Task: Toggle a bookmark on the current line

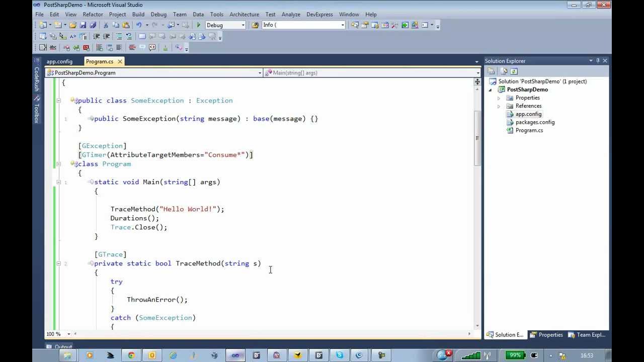Action: tap(142, 36)
